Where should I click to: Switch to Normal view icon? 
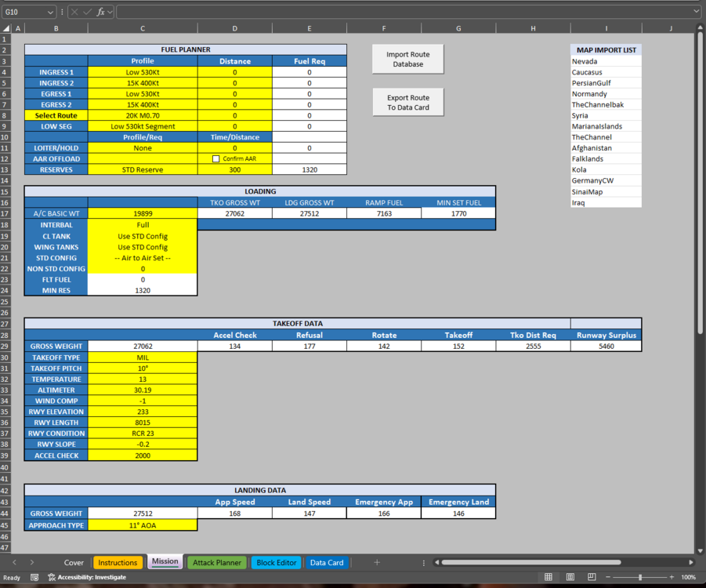pos(549,577)
